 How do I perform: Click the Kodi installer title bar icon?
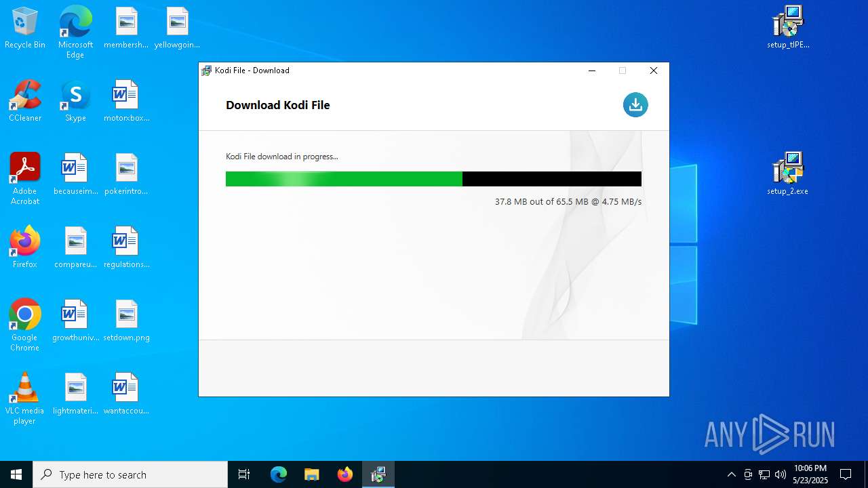click(207, 70)
